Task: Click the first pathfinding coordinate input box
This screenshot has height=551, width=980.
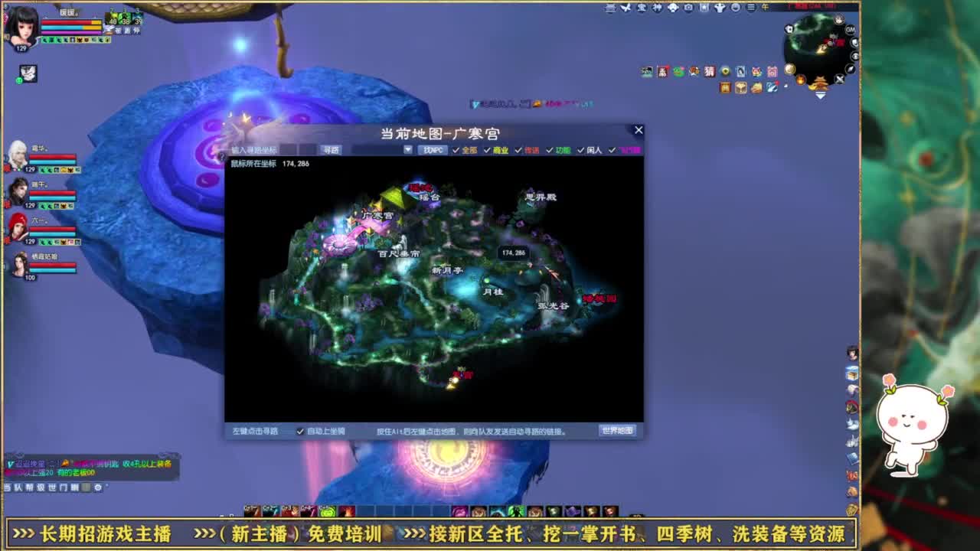Action: click(x=287, y=150)
